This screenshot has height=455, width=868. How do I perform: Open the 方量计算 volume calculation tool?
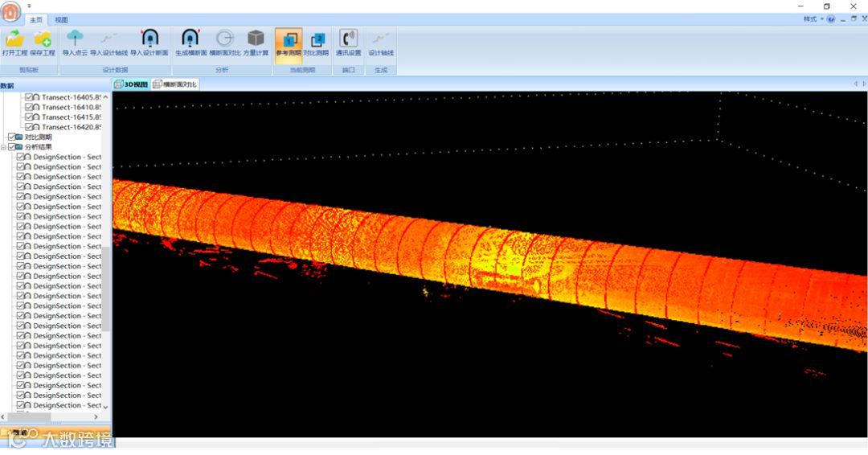click(256, 43)
